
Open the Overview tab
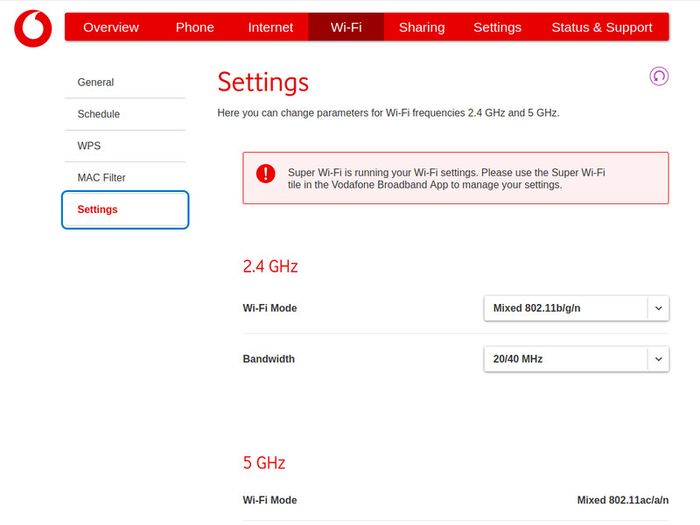pos(111,27)
